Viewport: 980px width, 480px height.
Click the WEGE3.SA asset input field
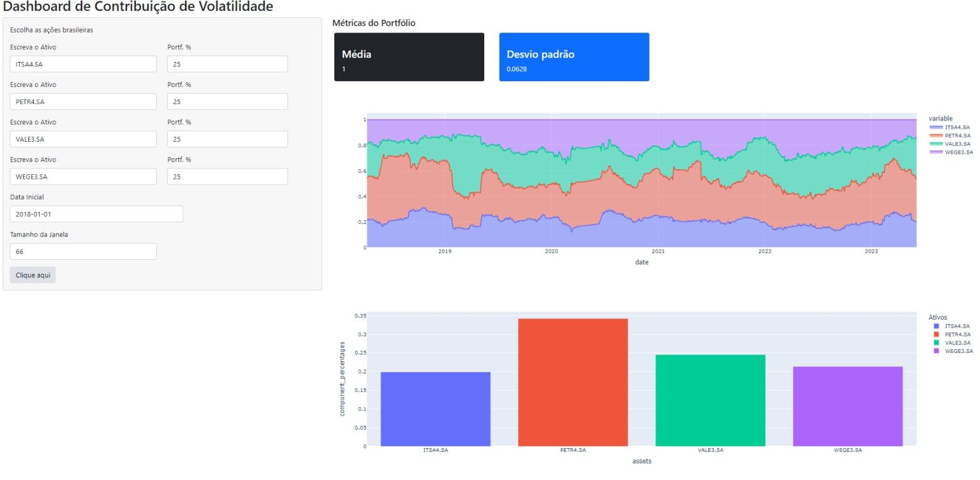point(83,177)
